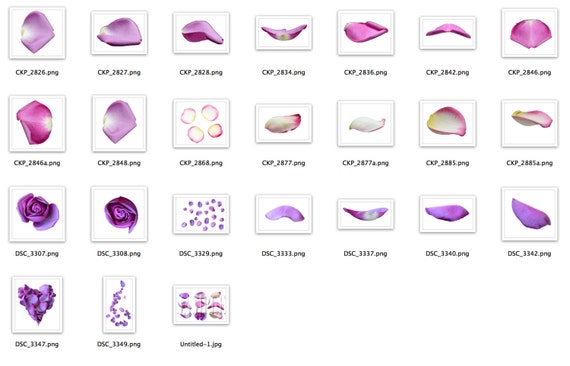The height and width of the screenshot is (366, 570).
Task: Select the CKP_2836.png pink petal icon
Action: coord(366,33)
